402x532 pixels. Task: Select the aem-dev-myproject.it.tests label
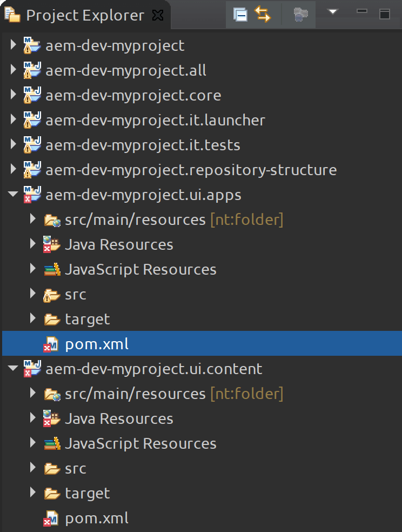tap(143, 145)
